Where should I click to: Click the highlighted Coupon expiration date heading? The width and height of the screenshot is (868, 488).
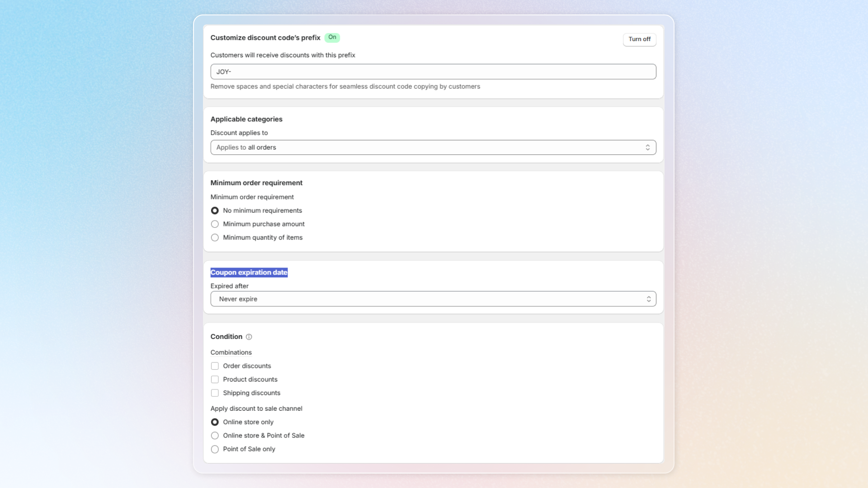click(249, 273)
